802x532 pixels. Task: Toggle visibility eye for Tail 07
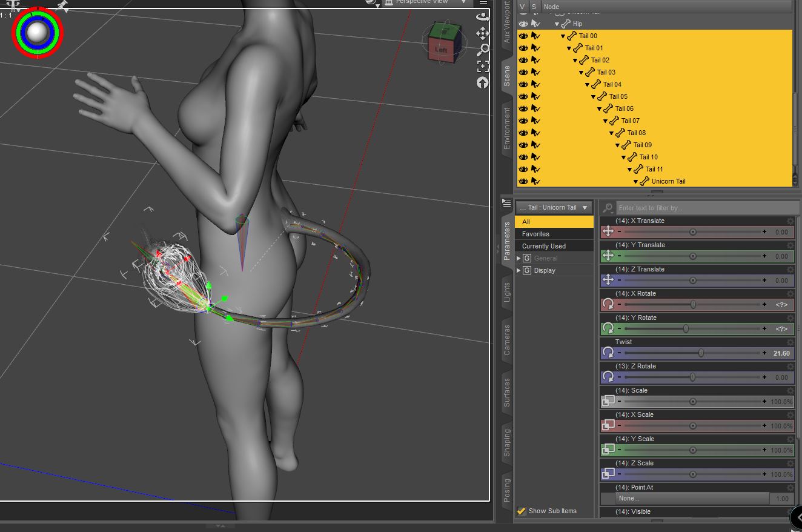(x=523, y=121)
